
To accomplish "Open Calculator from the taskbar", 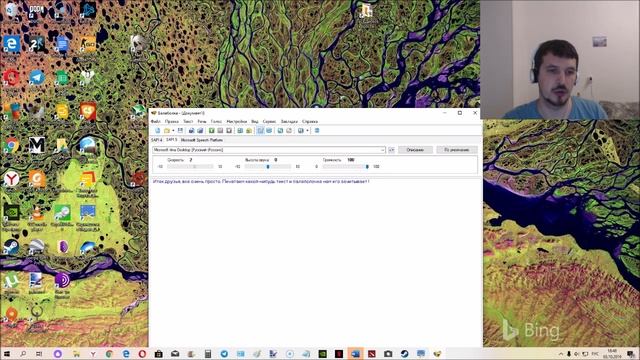I will (208, 354).
